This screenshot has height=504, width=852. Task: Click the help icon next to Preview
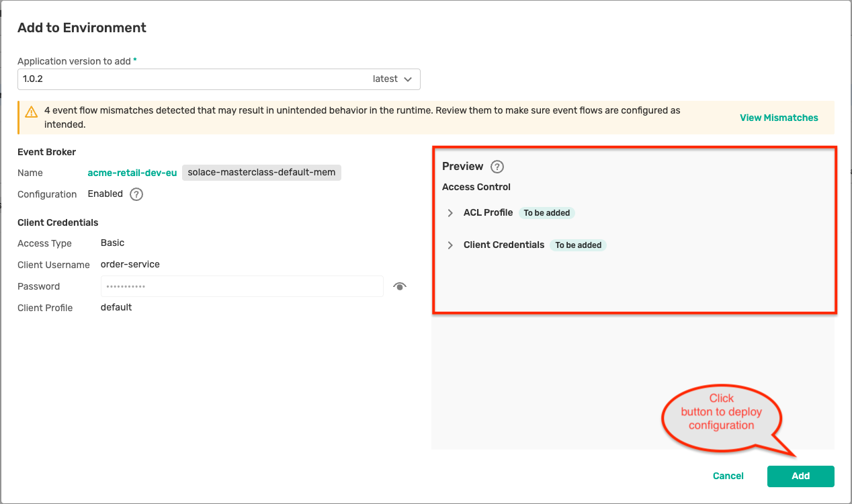coord(497,166)
